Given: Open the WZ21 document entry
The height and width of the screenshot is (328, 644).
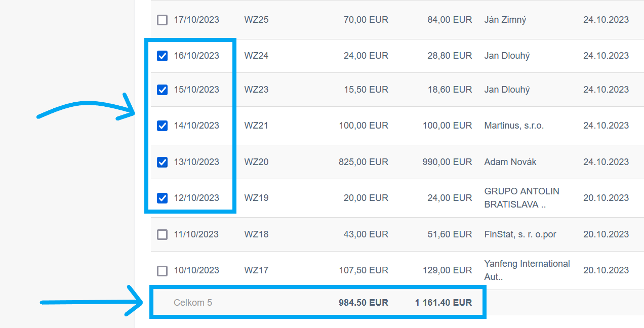Looking at the screenshot, I should point(256,126).
